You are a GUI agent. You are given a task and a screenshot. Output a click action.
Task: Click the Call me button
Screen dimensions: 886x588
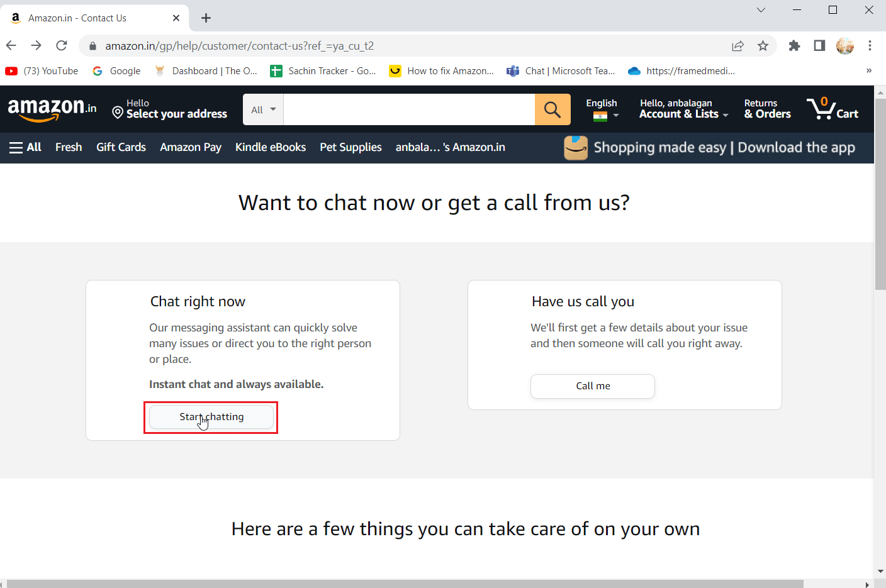(593, 386)
